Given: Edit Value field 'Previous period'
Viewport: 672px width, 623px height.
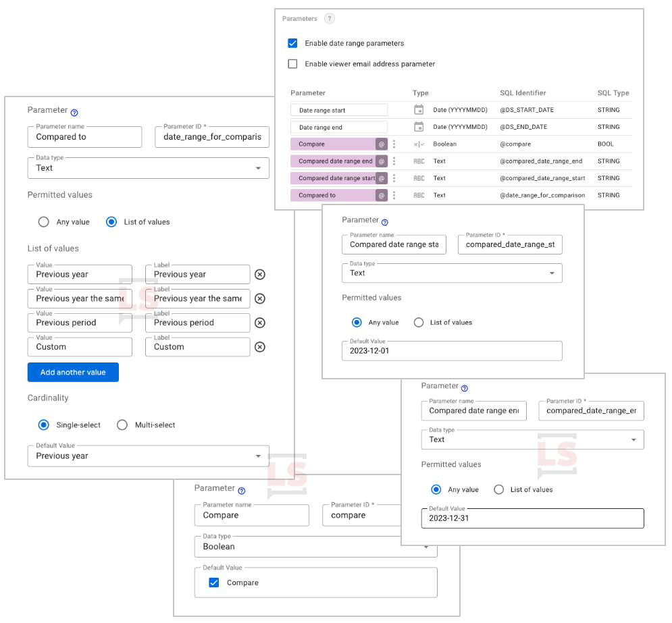Looking at the screenshot, I should pyautogui.click(x=80, y=323).
